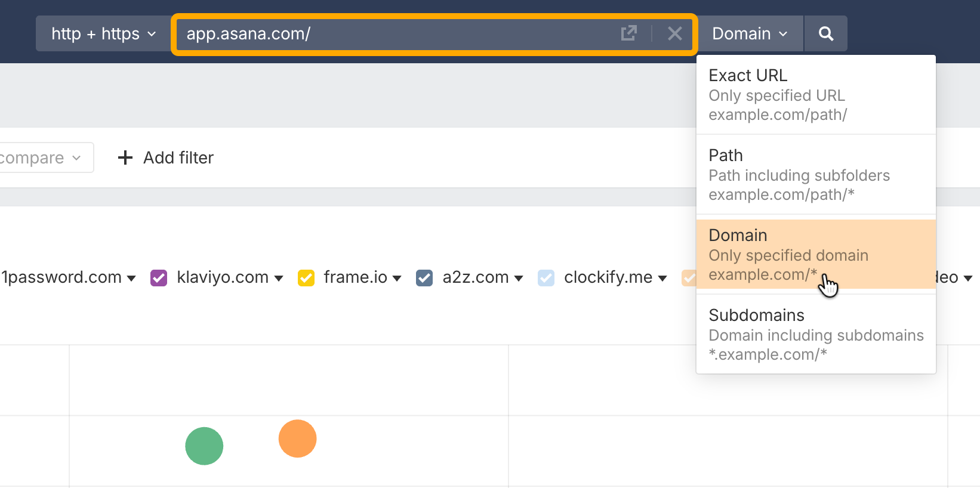This screenshot has height=488, width=980.
Task: Select the Path mode option
Action: pyautogui.click(x=816, y=175)
